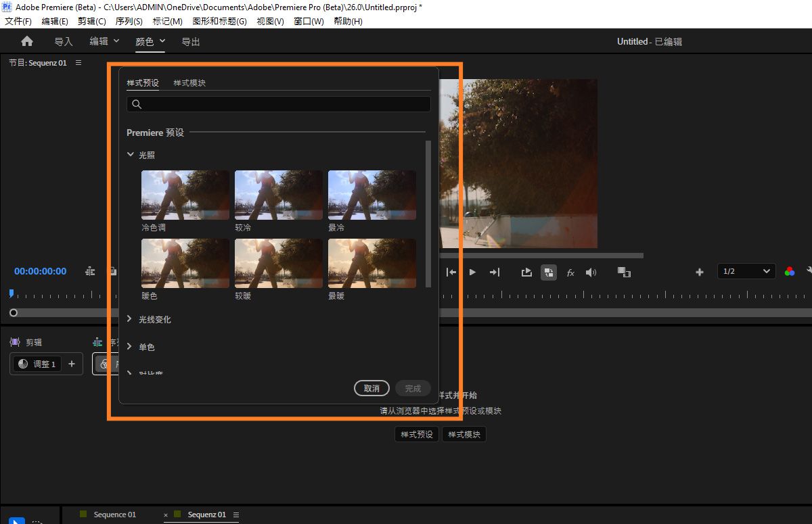Select the 调整 1 adjustment button
The image size is (812, 524).
click(x=37, y=364)
